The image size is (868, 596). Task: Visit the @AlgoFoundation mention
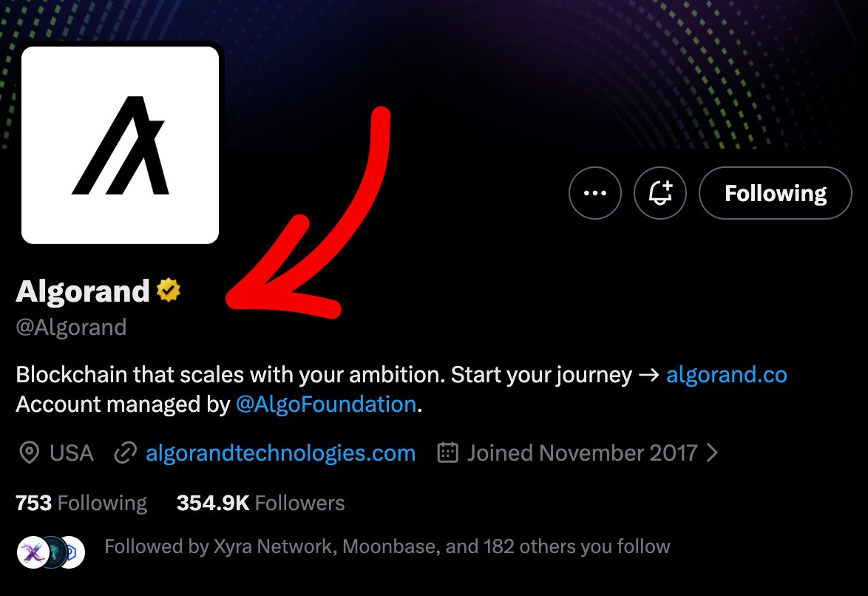coord(326,404)
